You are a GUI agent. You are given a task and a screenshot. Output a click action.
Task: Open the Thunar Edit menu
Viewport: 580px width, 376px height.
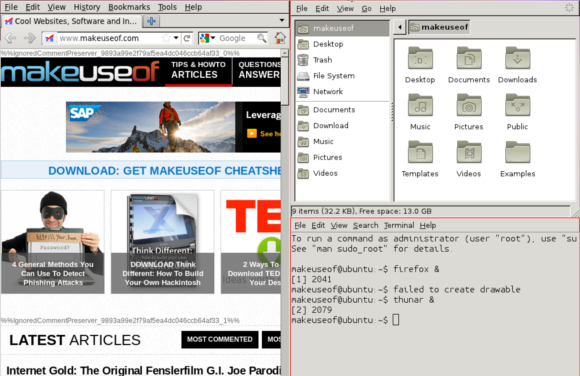click(322, 9)
